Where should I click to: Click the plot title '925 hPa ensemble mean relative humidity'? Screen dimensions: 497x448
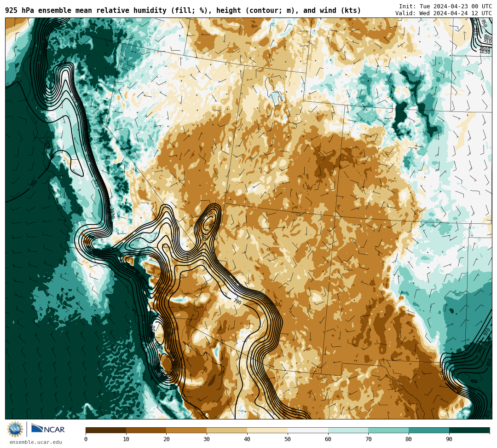86,11
